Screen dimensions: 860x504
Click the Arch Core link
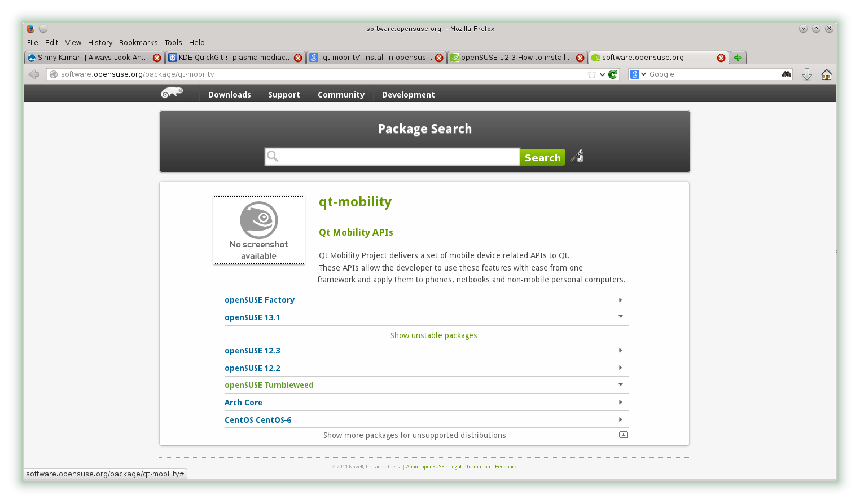tap(243, 403)
